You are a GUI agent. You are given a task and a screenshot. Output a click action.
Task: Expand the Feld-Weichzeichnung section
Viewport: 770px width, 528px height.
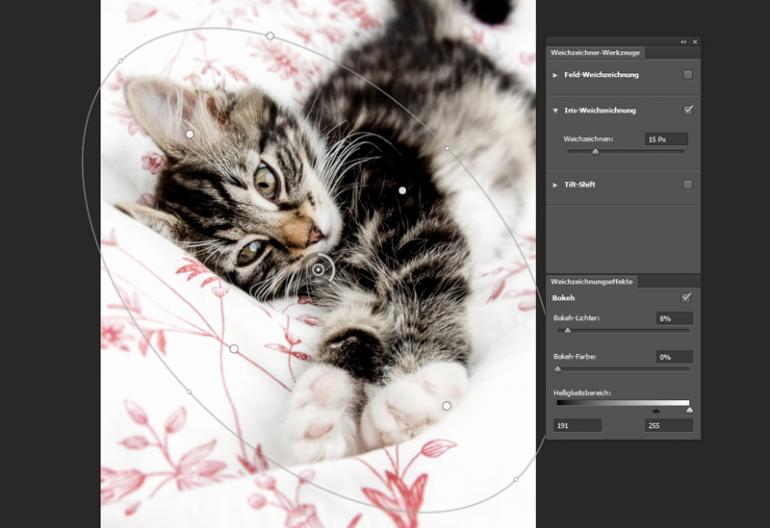555,75
